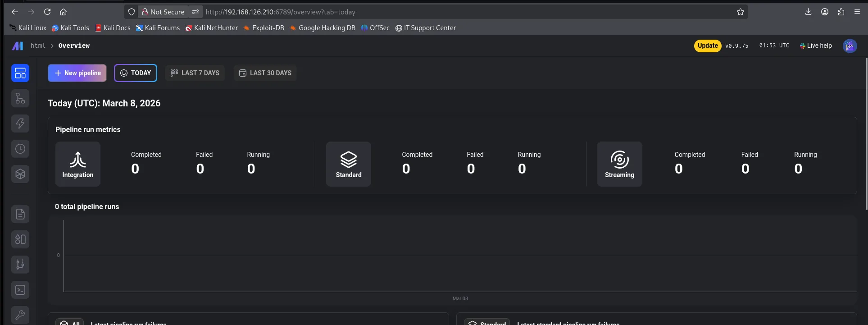Open Kali Linux bookmark

click(x=28, y=28)
